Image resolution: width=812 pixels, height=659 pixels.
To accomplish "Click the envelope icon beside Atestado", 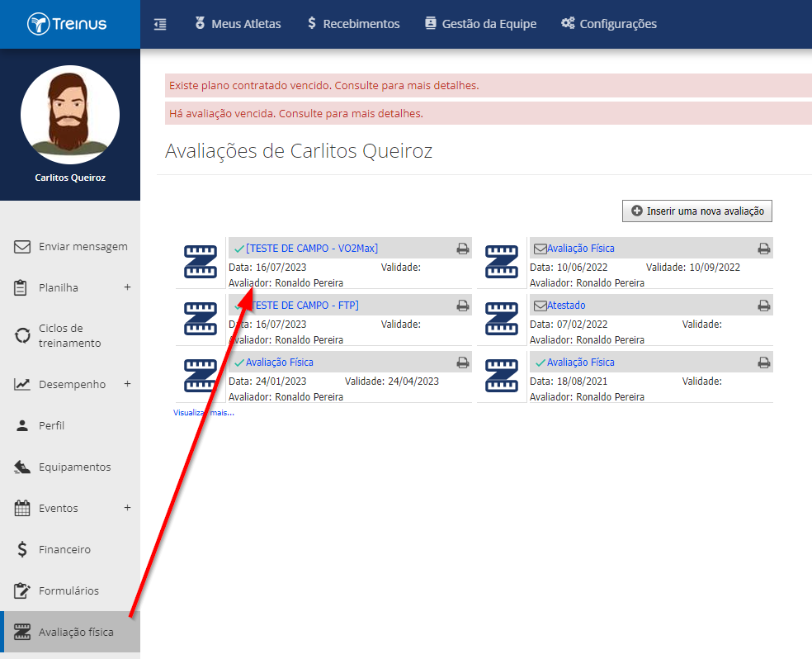I will [x=540, y=306].
